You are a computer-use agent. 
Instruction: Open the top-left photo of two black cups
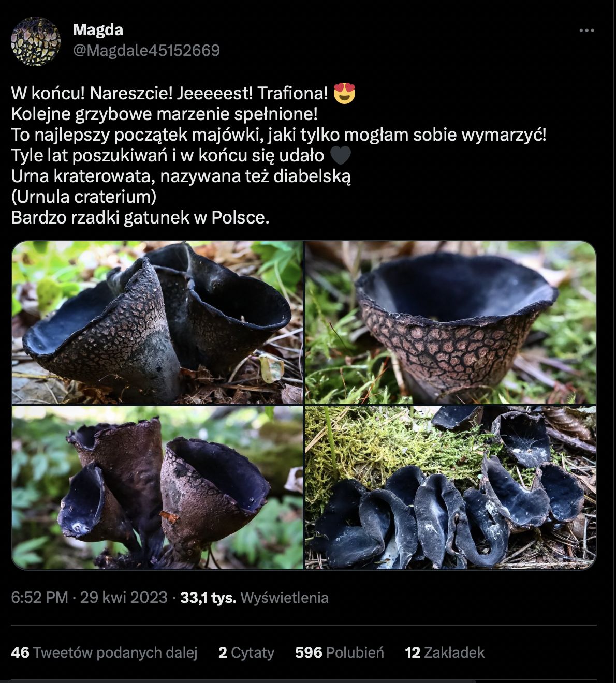(157, 322)
